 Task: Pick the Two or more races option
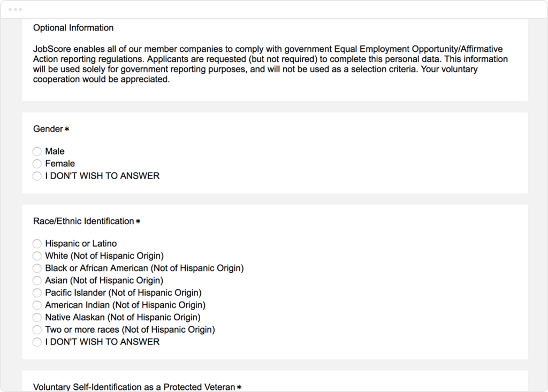point(37,329)
